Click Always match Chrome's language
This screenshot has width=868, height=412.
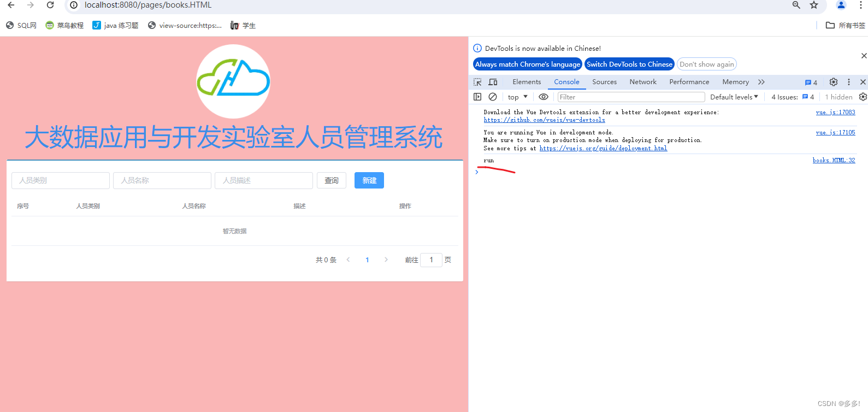point(528,64)
